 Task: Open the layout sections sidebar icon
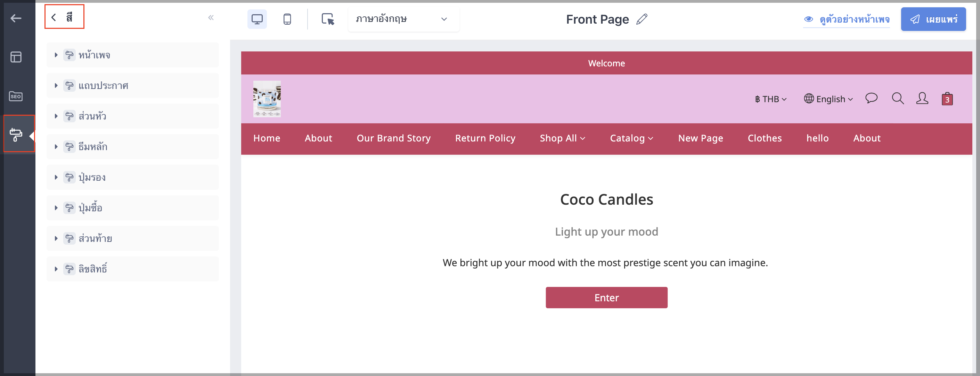point(16,57)
